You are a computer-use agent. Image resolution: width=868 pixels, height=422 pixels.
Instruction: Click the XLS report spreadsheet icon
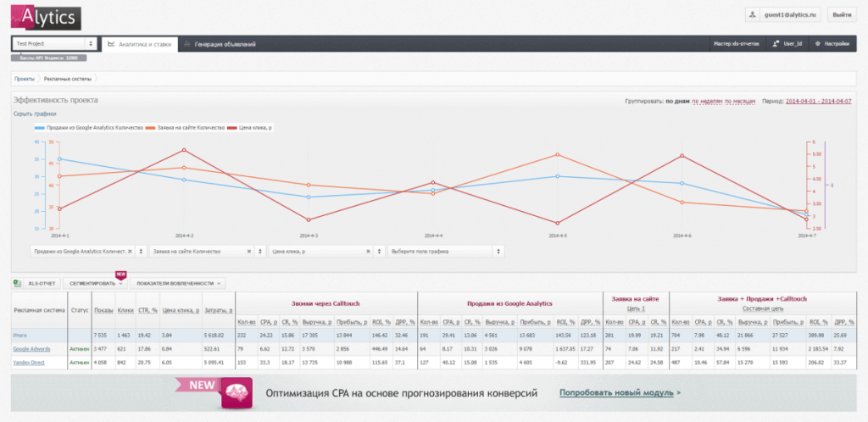point(17,283)
